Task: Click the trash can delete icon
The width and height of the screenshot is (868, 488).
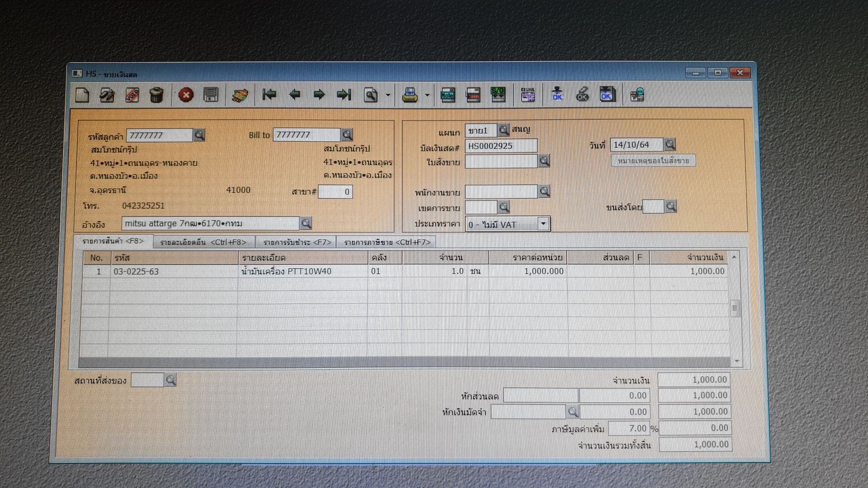Action: tap(156, 95)
